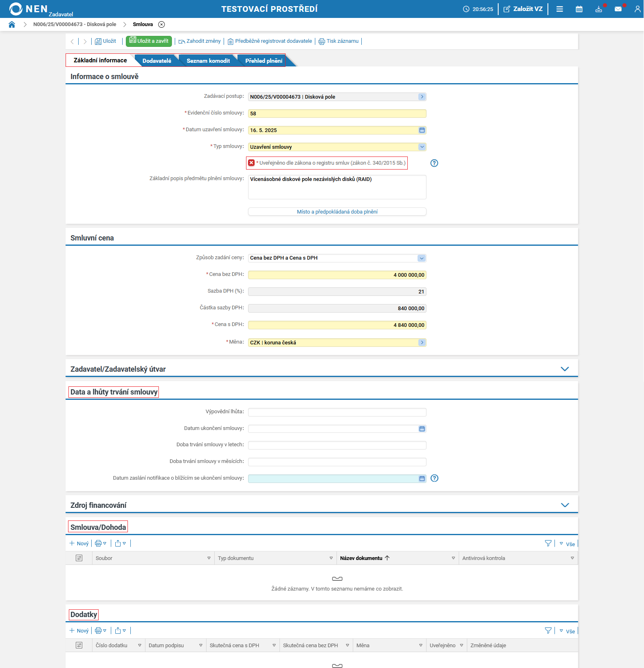Open the user profile icon

637,9
